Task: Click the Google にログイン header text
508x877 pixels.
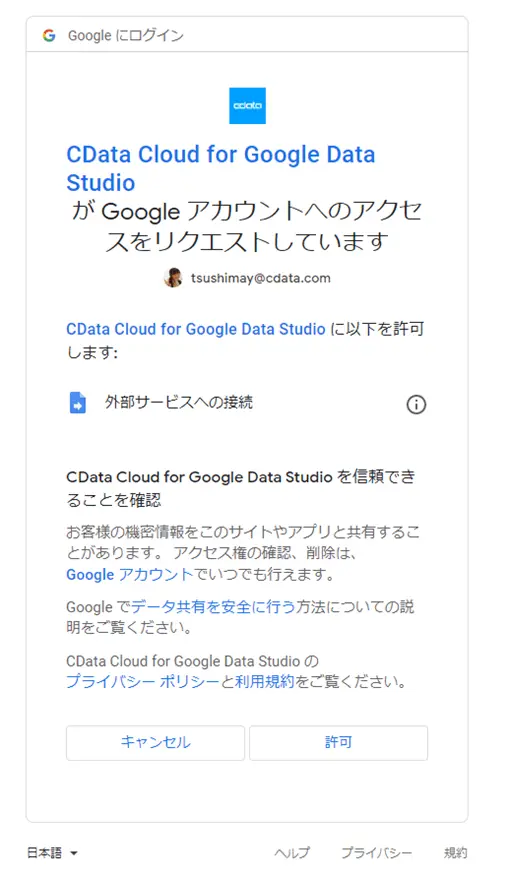Action: (126, 36)
